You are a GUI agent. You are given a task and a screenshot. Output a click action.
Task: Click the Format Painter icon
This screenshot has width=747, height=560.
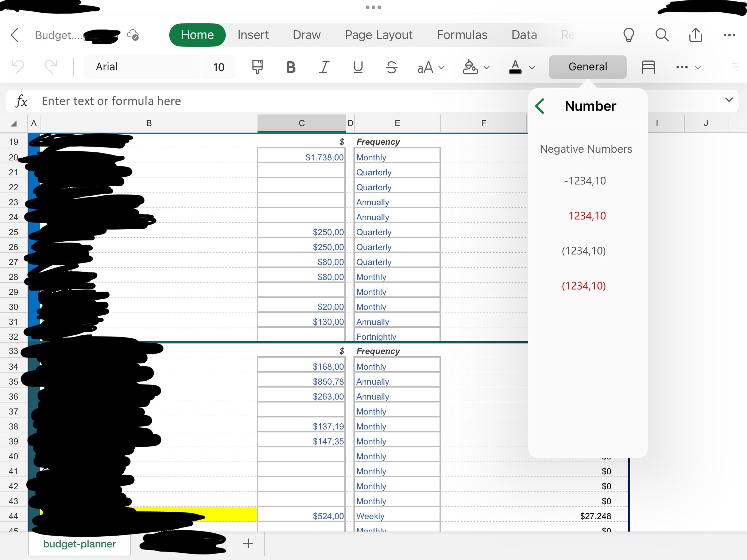pyautogui.click(x=257, y=67)
